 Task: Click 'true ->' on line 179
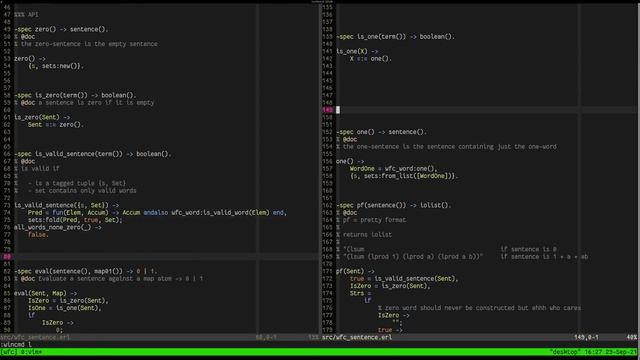(390, 330)
